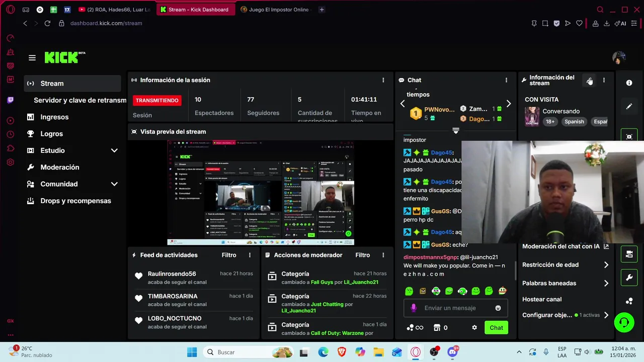
Task: Reload the page in browser toolbar
Action: (x=47, y=23)
